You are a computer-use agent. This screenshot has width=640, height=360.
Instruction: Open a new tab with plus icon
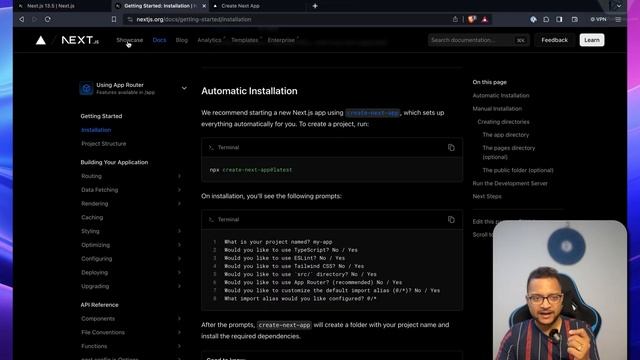point(315,6)
